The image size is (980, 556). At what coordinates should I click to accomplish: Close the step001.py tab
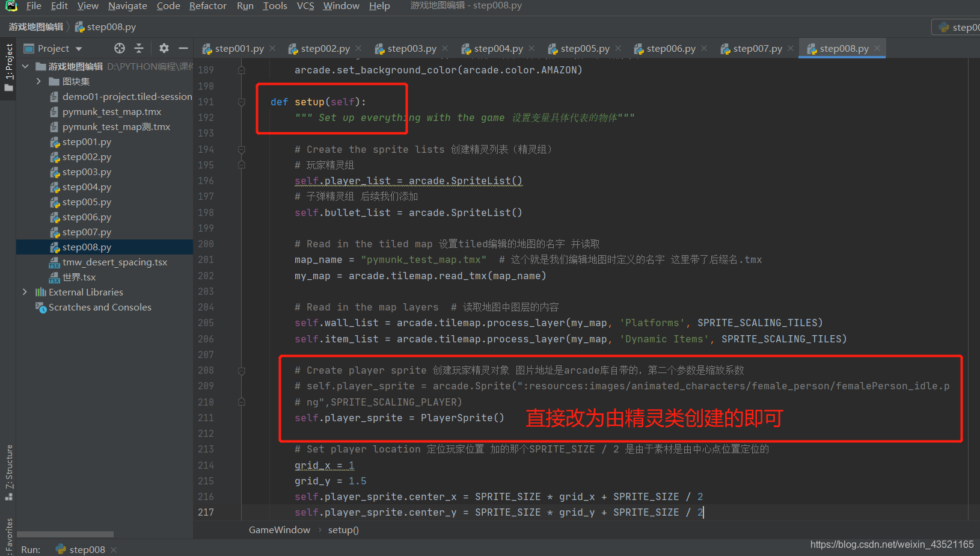click(x=272, y=48)
